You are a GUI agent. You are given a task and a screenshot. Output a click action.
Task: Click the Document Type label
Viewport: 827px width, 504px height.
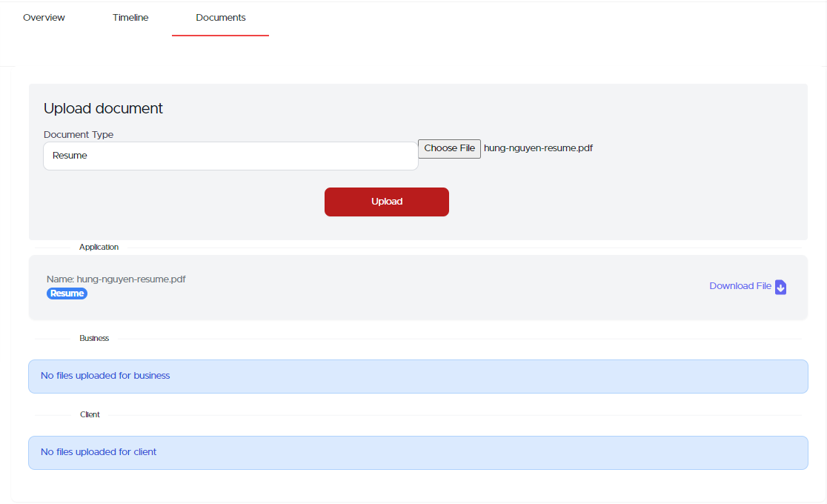point(79,135)
